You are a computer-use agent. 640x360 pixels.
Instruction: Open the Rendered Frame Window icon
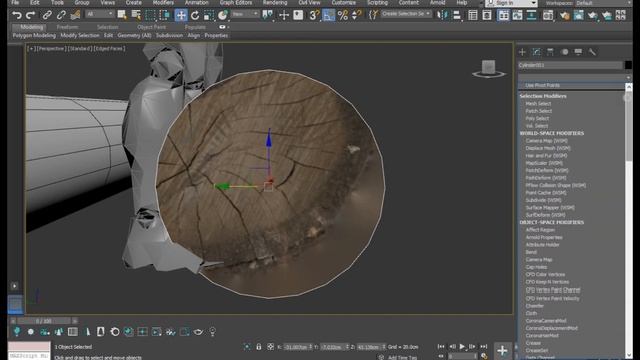click(578, 16)
